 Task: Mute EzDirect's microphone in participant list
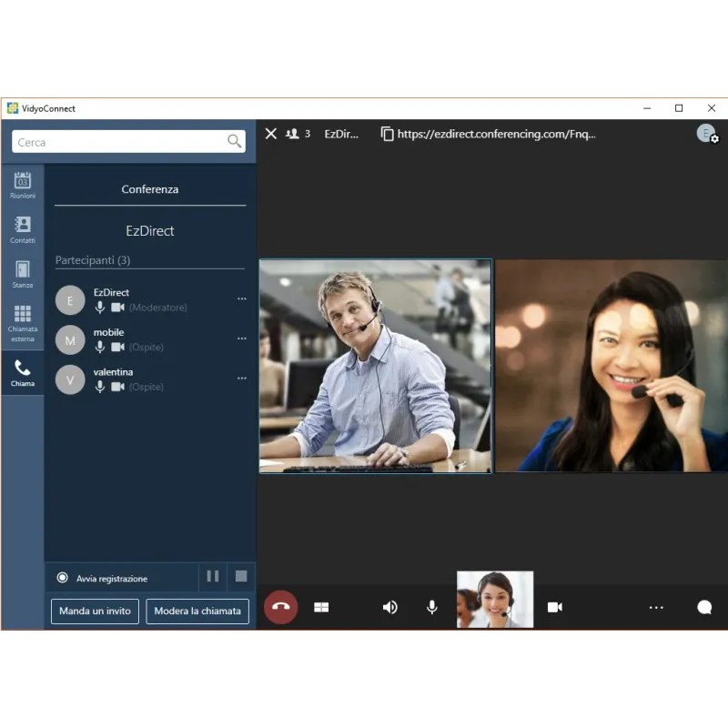coord(100,308)
